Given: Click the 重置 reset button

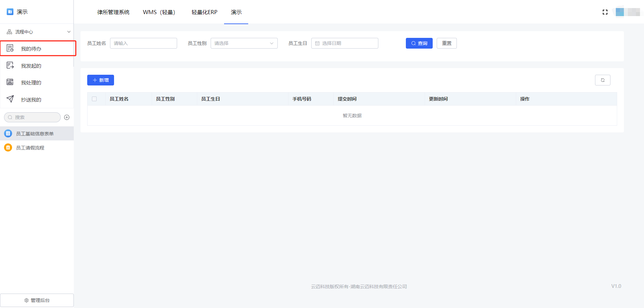Looking at the screenshot, I should click(x=446, y=43).
